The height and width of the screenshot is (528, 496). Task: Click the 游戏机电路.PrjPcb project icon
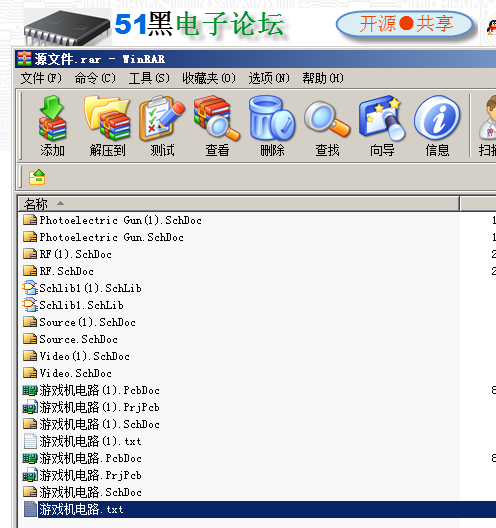[x=30, y=475]
